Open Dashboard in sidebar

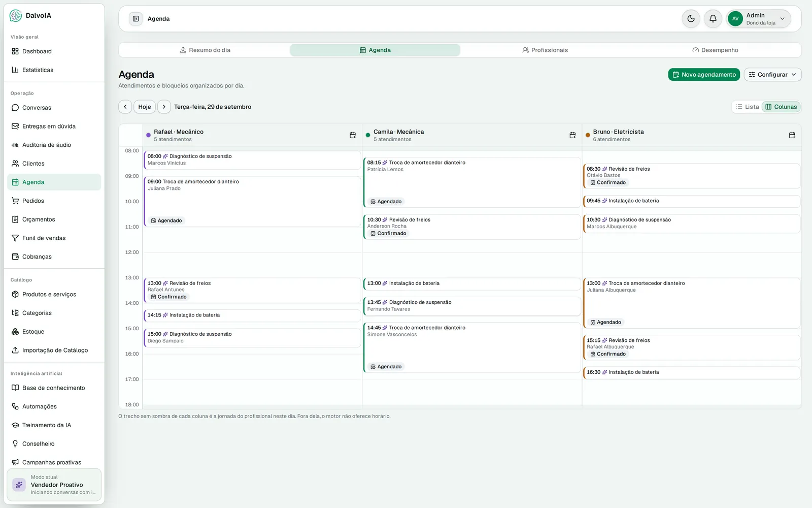click(x=54, y=51)
